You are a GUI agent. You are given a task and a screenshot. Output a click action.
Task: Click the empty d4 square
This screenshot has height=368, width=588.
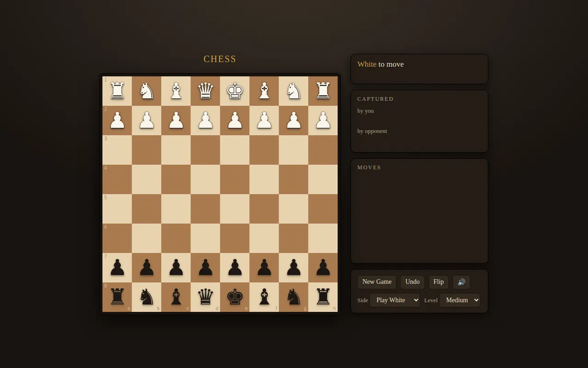205,179
